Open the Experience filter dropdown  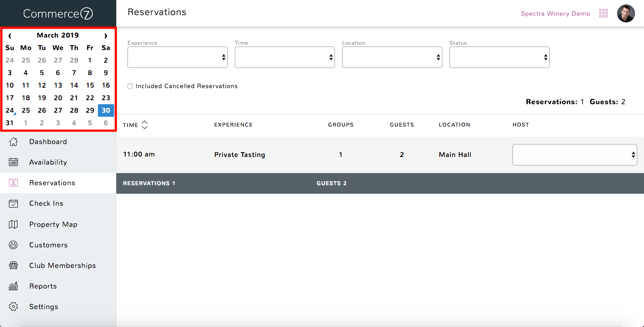[178, 57]
